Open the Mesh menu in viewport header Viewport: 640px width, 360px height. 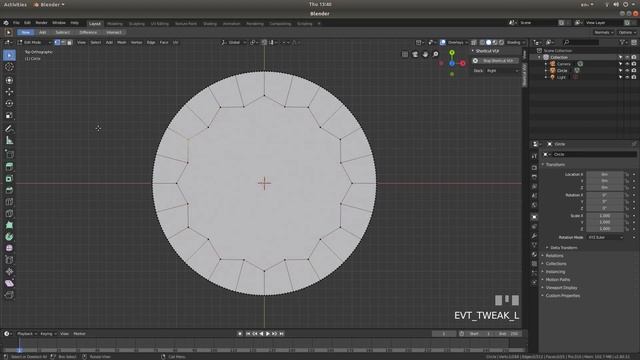[122, 42]
